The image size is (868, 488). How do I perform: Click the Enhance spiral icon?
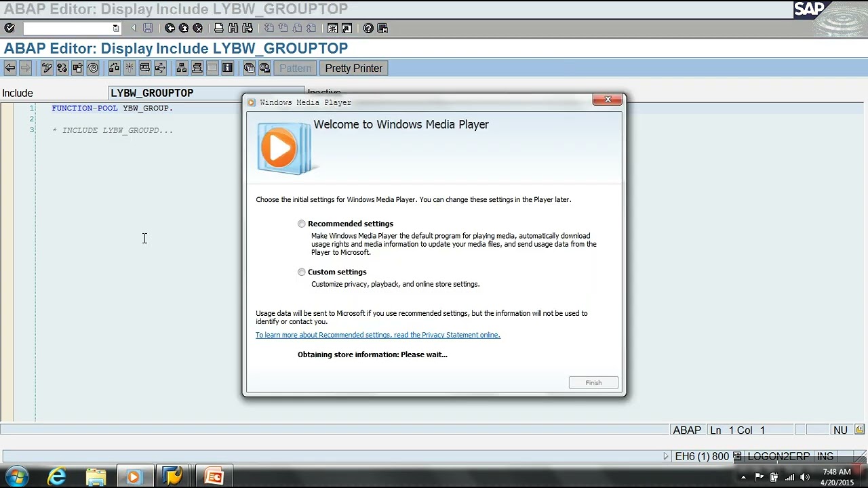pyautogui.click(x=93, y=68)
